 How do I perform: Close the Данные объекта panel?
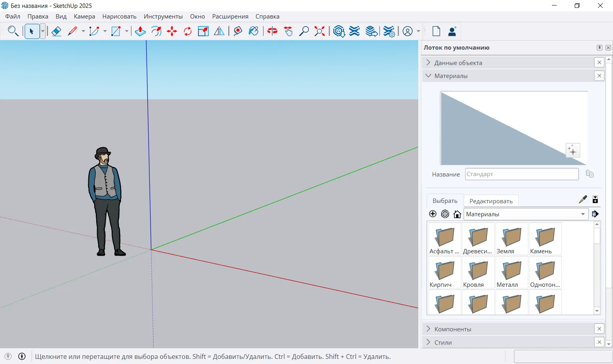(599, 63)
